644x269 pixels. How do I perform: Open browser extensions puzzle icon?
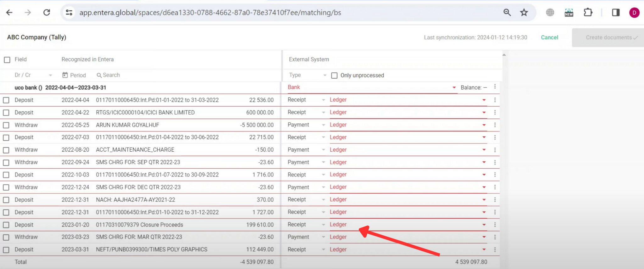click(588, 13)
